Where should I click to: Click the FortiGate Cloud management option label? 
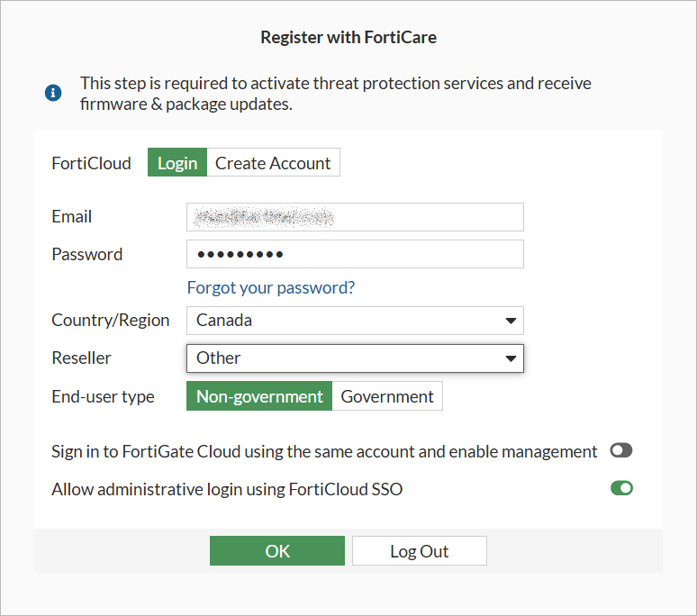coord(324,451)
